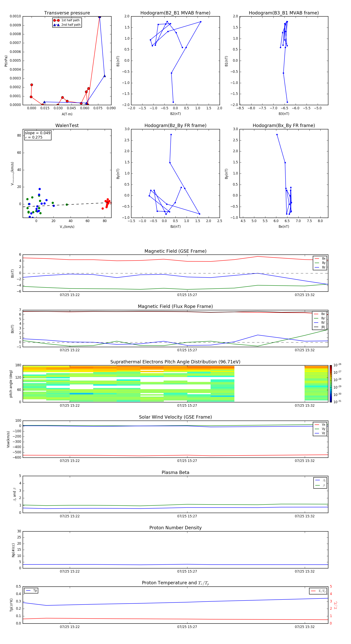The width and height of the screenshot is (351, 644).
Task: Click the "Proton Temperature and Te/Tp" title
Action: [175, 583]
